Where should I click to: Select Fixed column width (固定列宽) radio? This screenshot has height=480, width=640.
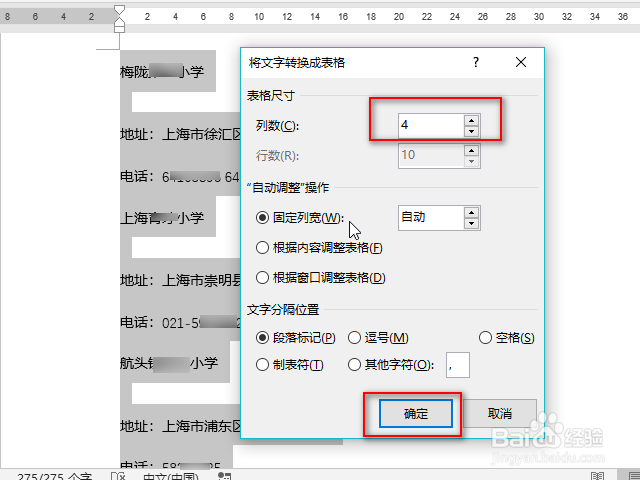262,218
